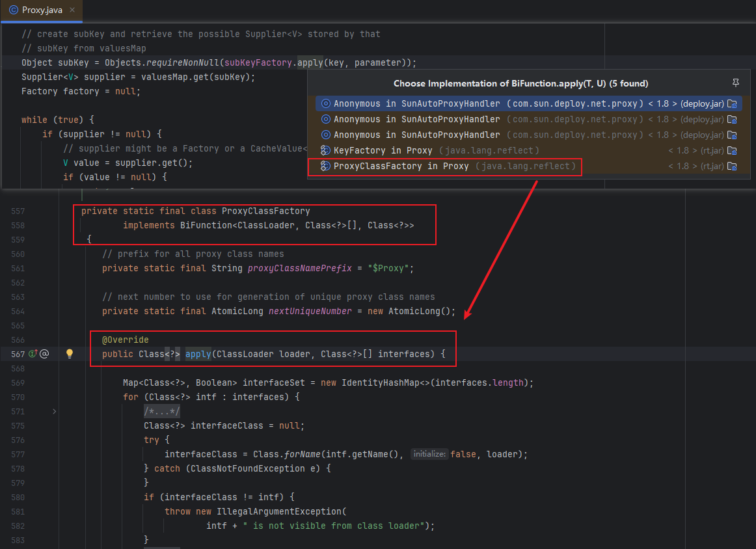Click the Java class icon on Proxy.java tab

point(13,10)
